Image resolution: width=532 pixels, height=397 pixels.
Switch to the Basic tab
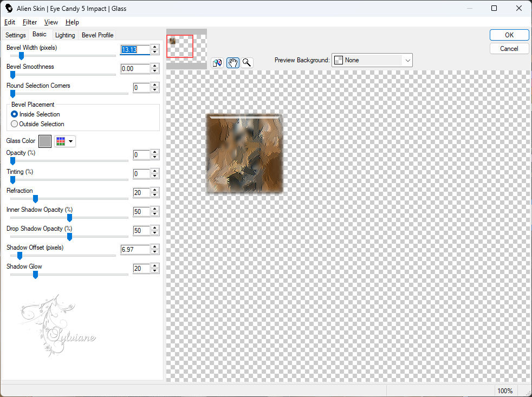[40, 34]
